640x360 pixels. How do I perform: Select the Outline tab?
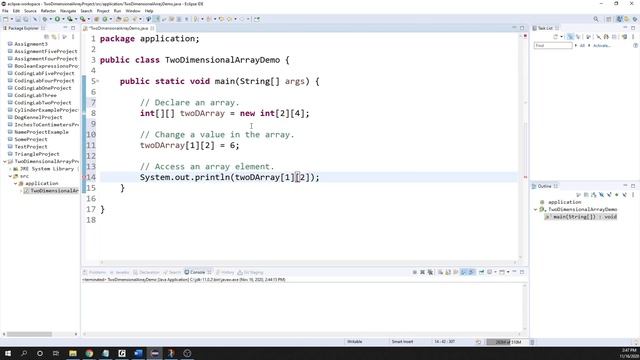click(x=544, y=186)
